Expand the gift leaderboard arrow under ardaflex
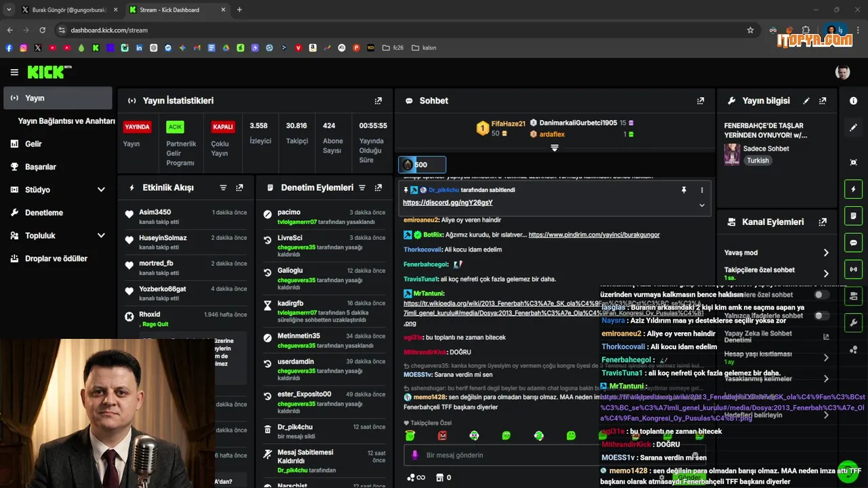Image resolution: width=868 pixels, height=488 pixels. click(x=555, y=147)
